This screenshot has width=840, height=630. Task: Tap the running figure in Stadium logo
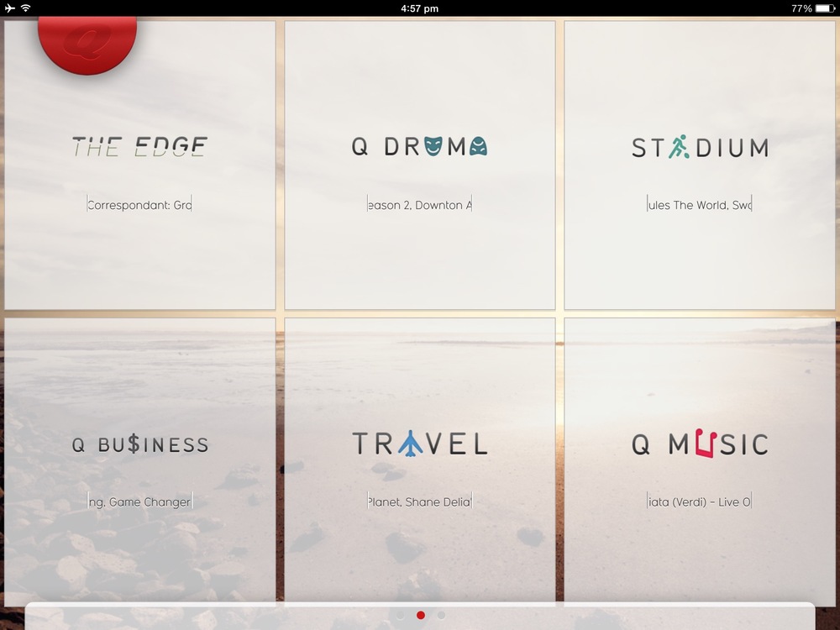coord(679,147)
